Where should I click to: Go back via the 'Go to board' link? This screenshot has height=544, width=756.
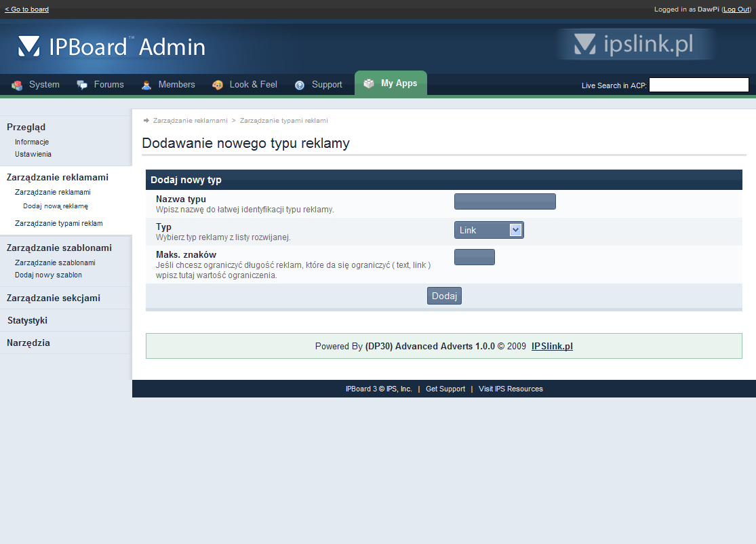(x=26, y=9)
